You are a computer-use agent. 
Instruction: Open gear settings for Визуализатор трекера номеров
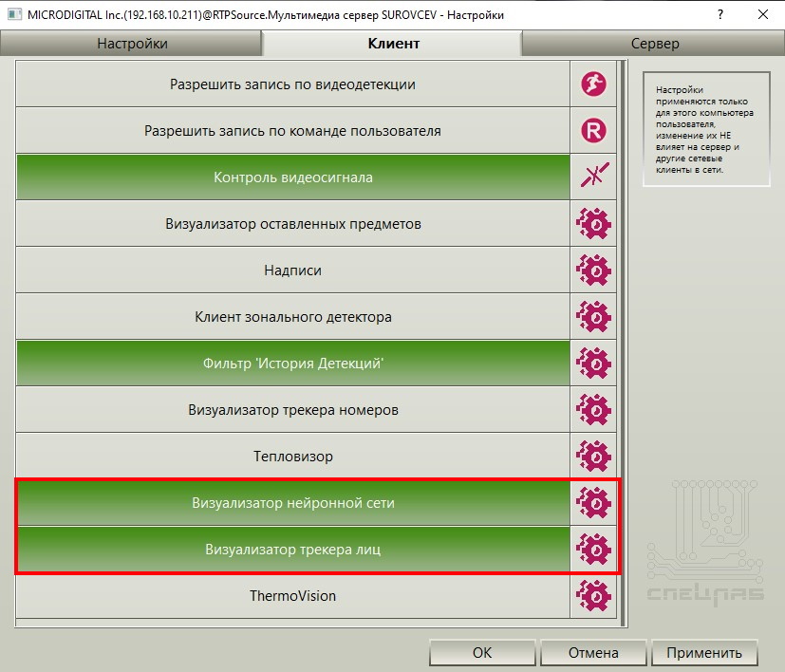pyautogui.click(x=593, y=410)
